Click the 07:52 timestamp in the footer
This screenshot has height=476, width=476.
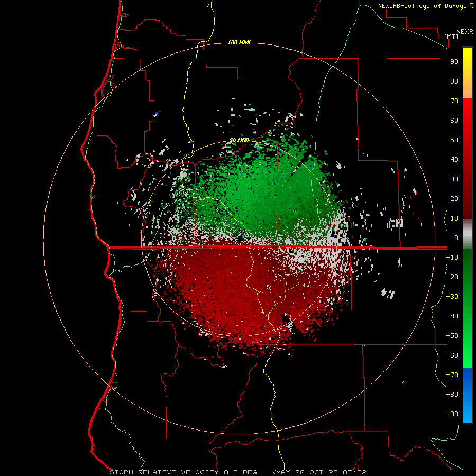(x=354, y=472)
